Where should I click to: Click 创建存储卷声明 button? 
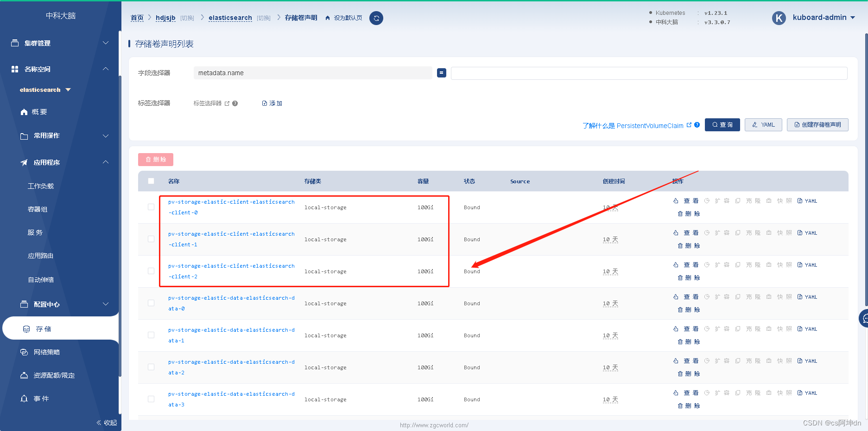coord(817,125)
